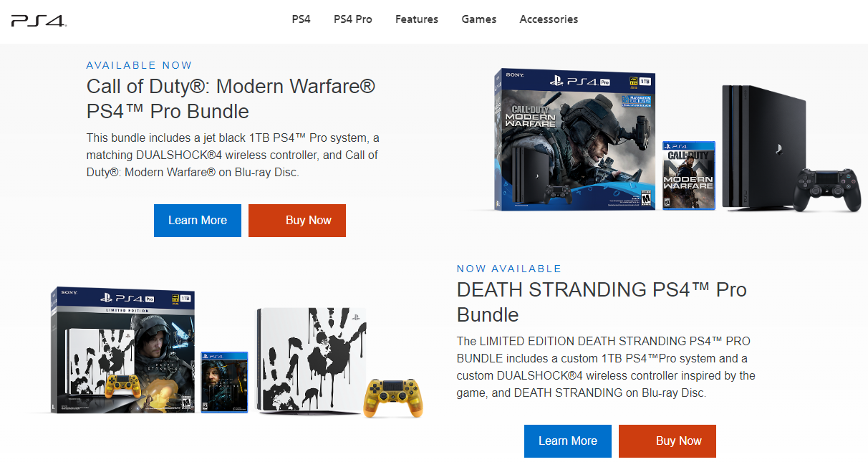The width and height of the screenshot is (868, 462).
Task: Select Features in the navigation bar
Action: (417, 19)
